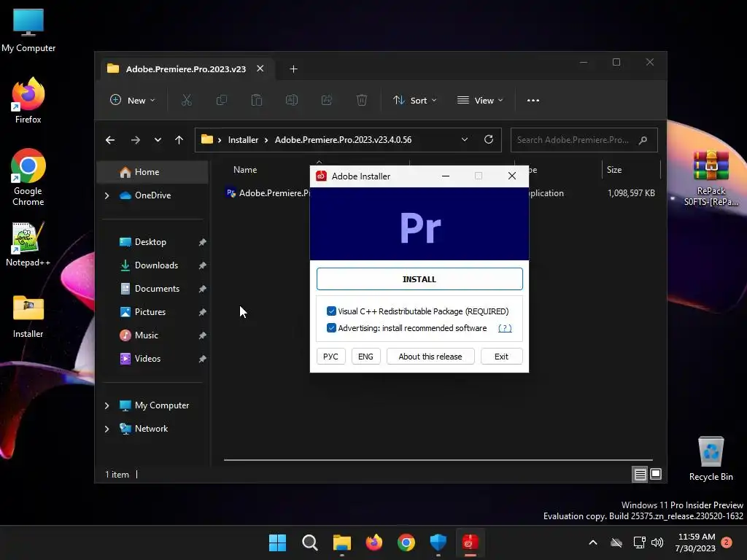Sort by the Name column header
This screenshot has width=747, height=560.
point(245,170)
